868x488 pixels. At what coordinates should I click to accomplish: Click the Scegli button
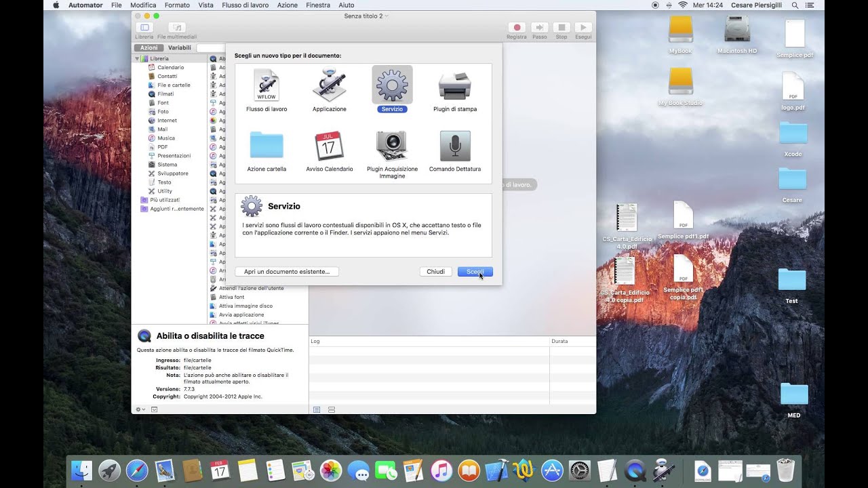475,272
